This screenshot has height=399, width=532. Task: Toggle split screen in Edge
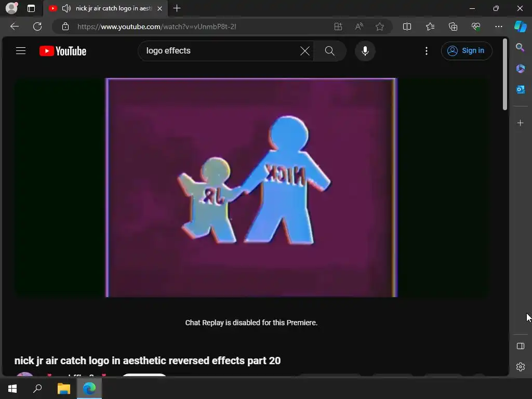(407, 26)
